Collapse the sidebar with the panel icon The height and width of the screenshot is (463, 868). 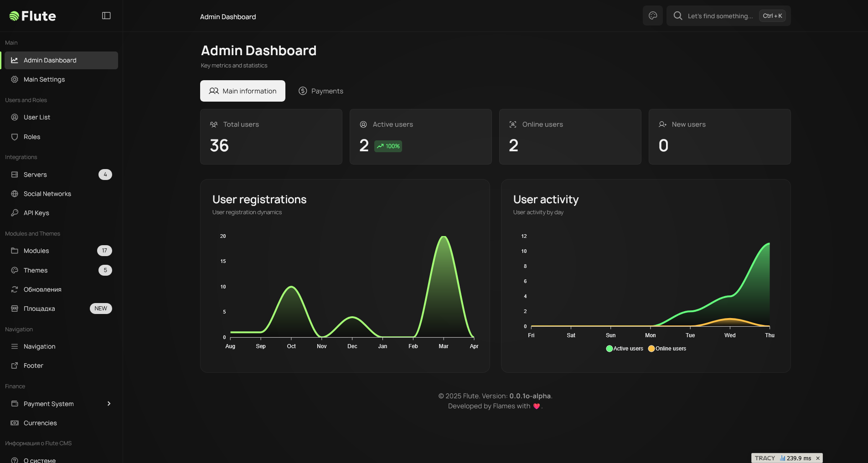(106, 16)
